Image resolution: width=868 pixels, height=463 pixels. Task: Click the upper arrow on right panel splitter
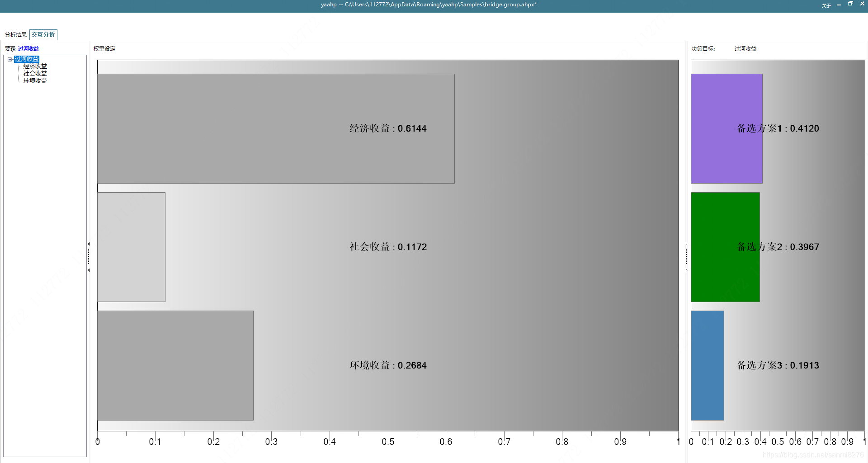[x=686, y=243]
